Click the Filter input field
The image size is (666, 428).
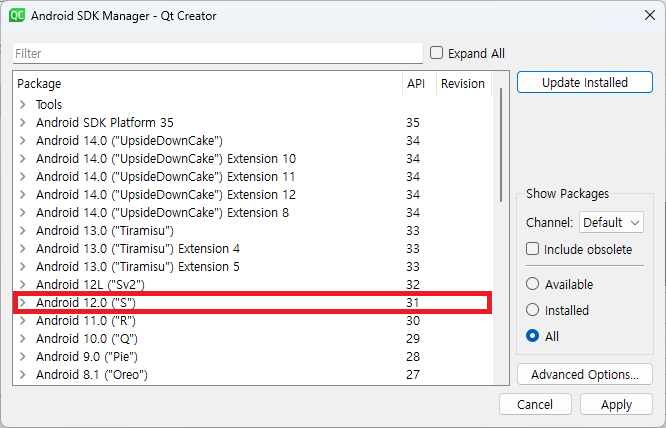(x=217, y=53)
